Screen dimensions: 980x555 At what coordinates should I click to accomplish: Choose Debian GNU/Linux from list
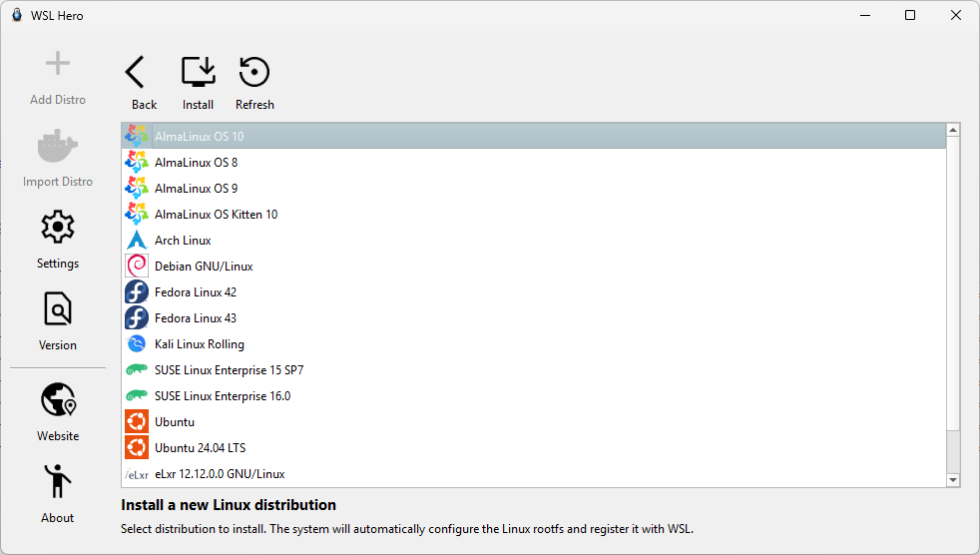coord(204,267)
